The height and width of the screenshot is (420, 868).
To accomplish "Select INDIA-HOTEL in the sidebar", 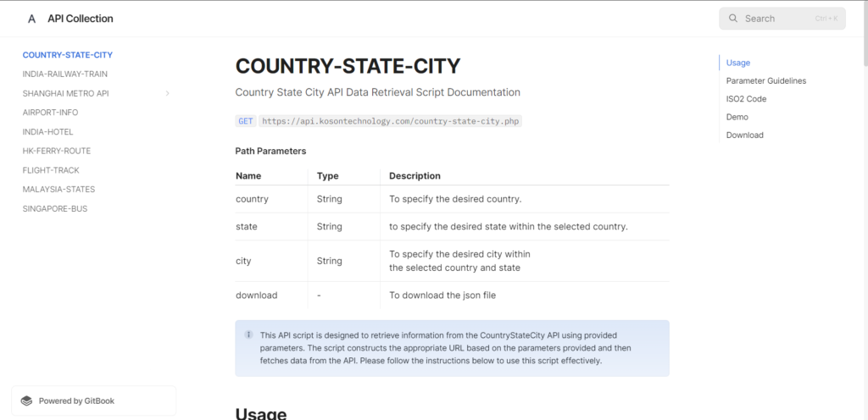I will 48,132.
